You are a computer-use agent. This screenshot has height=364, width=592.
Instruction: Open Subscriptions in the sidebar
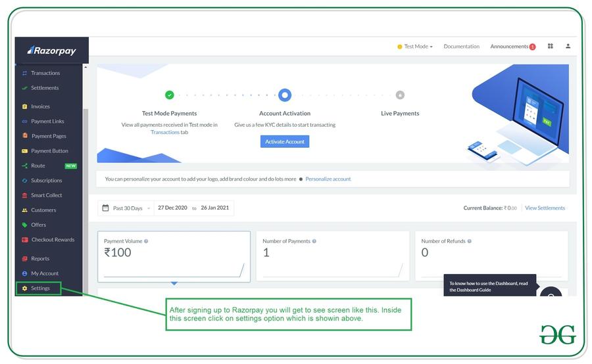47,181
